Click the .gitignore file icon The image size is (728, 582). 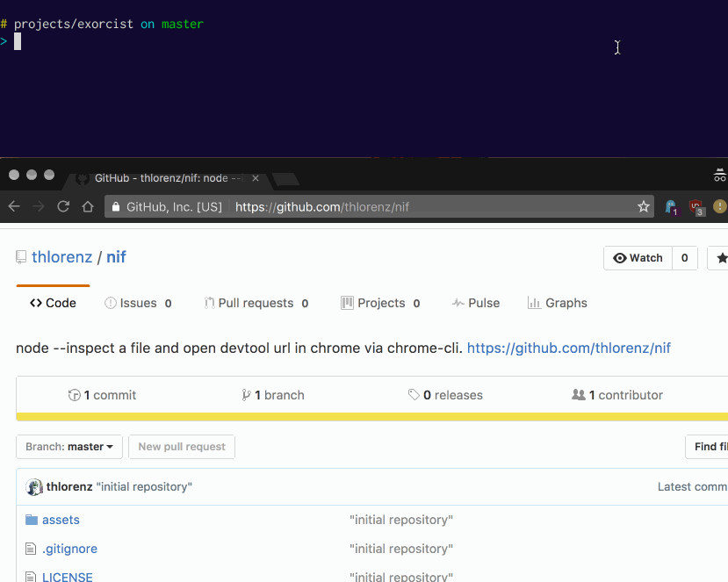pyautogui.click(x=31, y=549)
